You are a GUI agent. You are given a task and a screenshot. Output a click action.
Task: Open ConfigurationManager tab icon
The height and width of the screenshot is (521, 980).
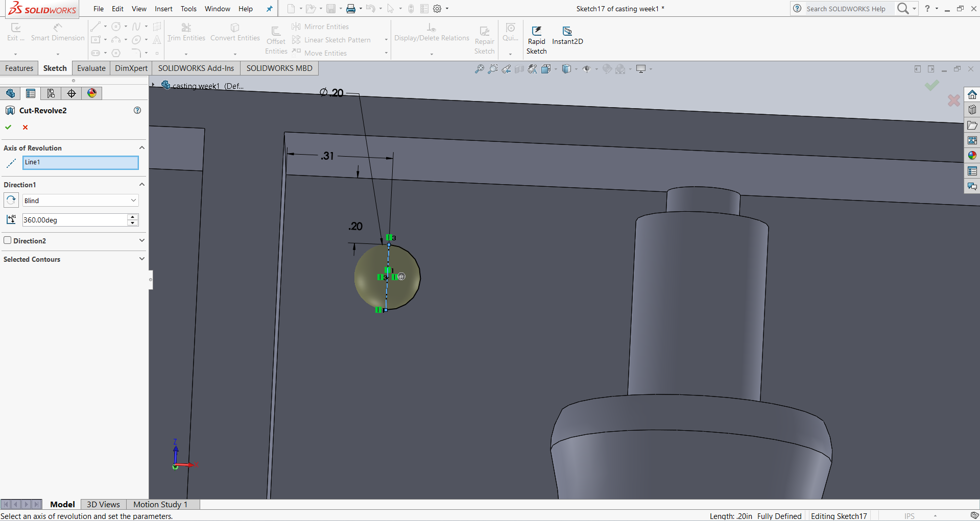[51, 93]
